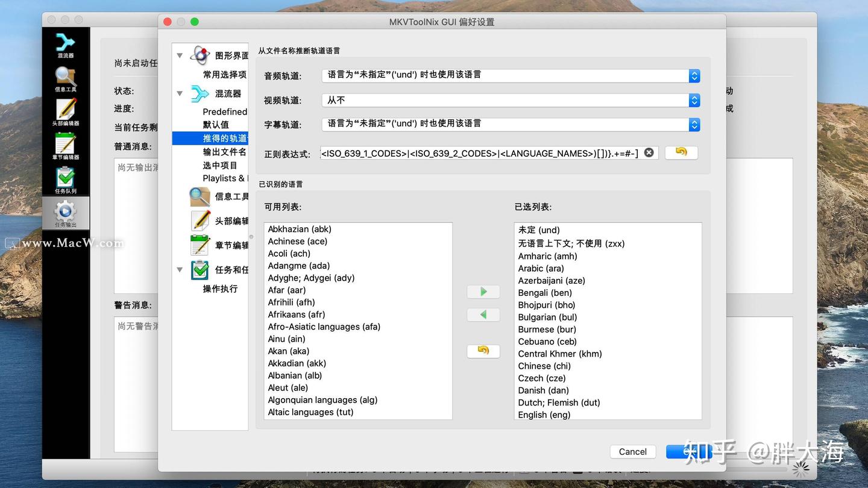
Task: Select 常用选择项 in the preferences tree
Action: pos(225,75)
